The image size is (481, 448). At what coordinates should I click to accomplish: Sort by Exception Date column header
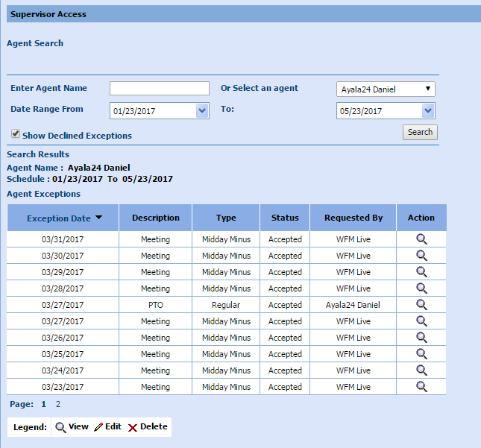coord(59,218)
